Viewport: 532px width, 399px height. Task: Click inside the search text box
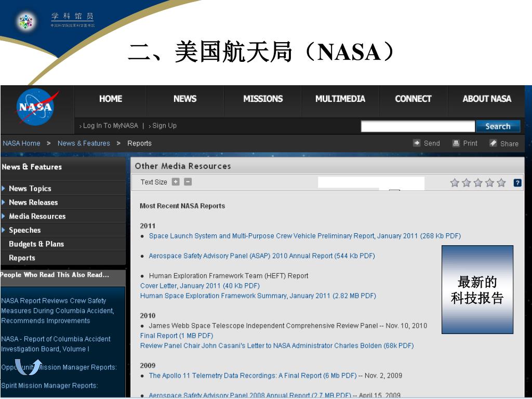(418, 126)
